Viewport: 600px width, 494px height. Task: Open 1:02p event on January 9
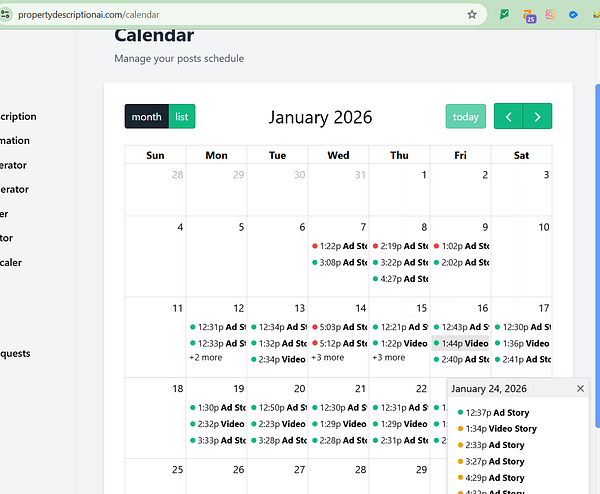pos(461,246)
